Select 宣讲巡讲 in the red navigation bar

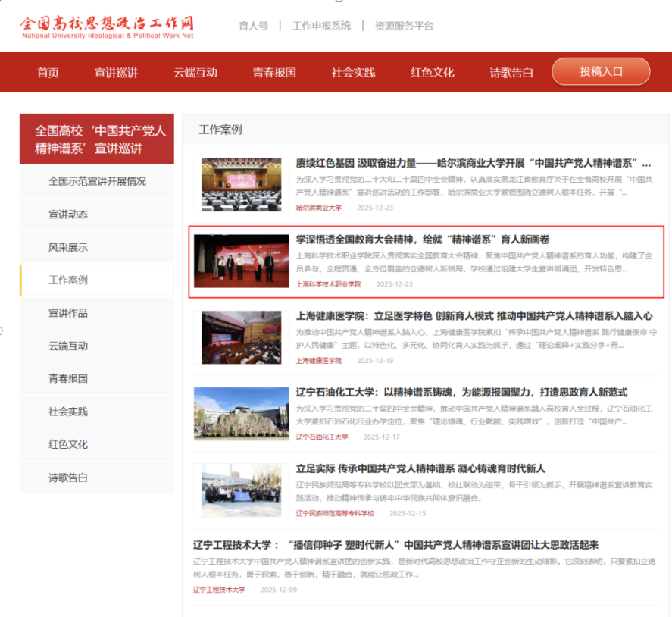(116, 73)
